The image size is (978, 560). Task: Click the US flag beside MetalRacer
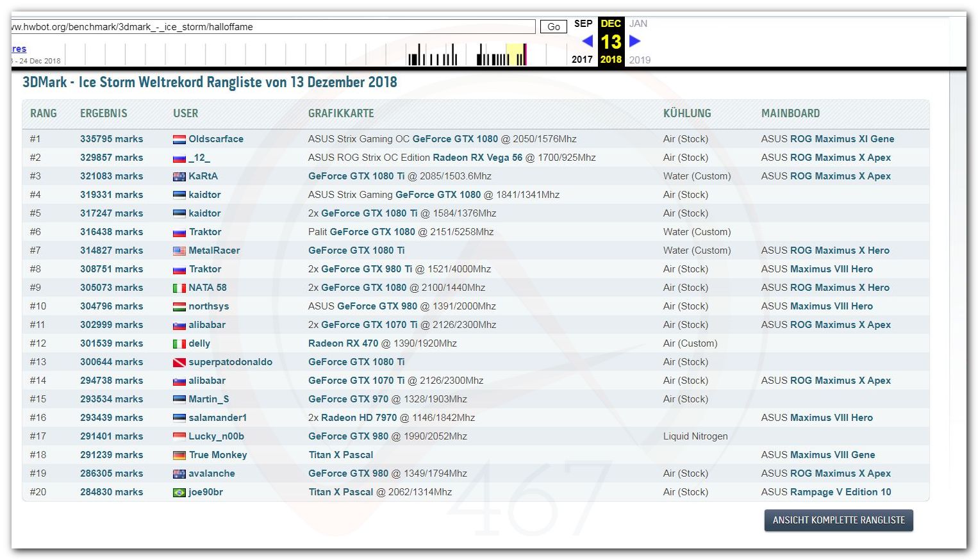(179, 251)
